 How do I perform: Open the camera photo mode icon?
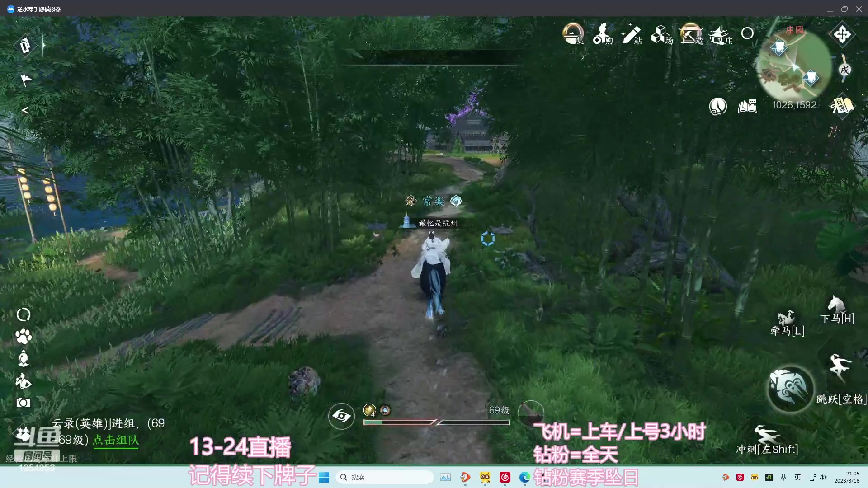click(x=24, y=403)
